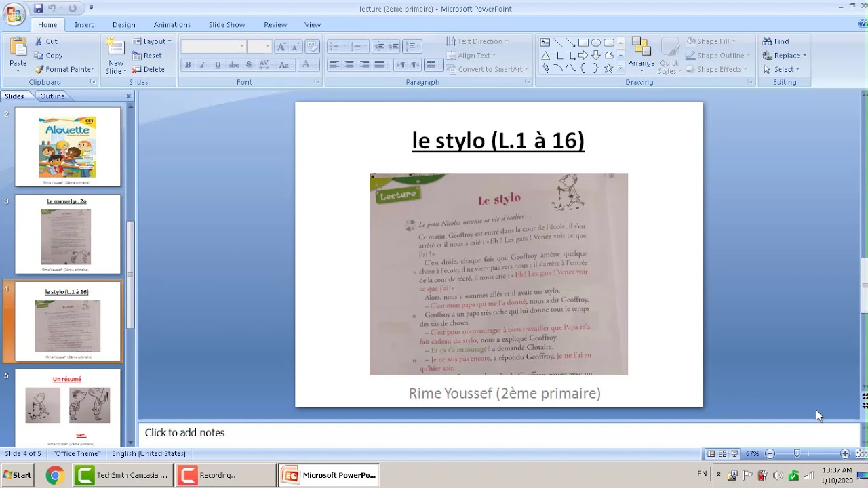Open the Slide Show ribbon tab
The image size is (868, 488).
pos(226,24)
